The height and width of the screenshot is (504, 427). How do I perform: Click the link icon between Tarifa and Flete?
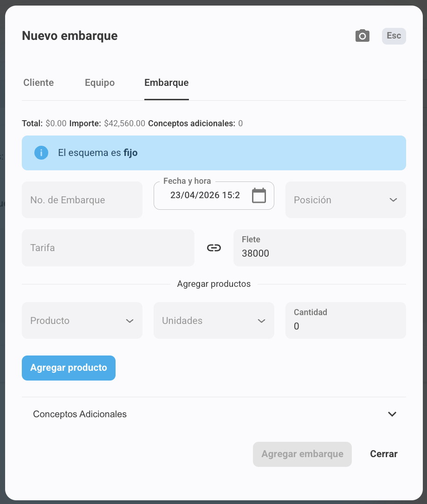tap(214, 248)
